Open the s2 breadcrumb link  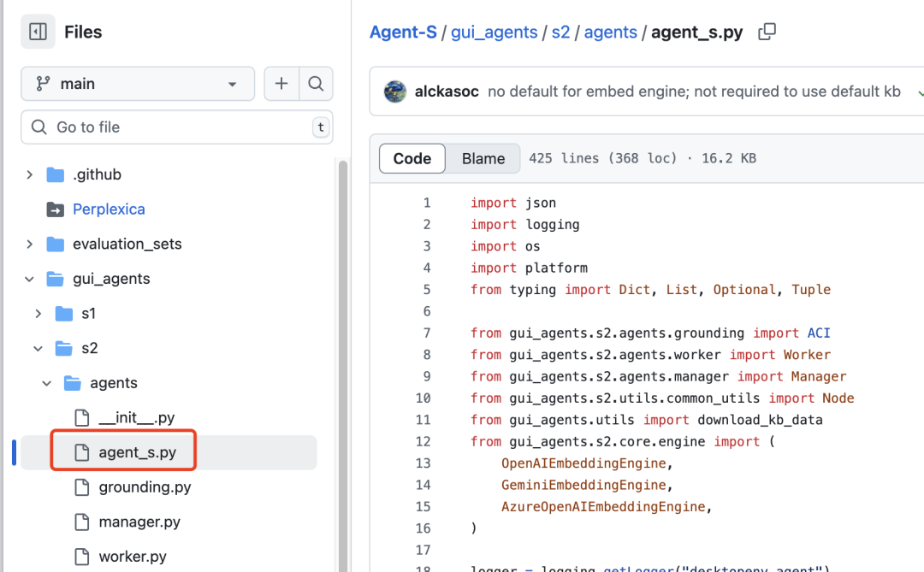(x=560, y=32)
